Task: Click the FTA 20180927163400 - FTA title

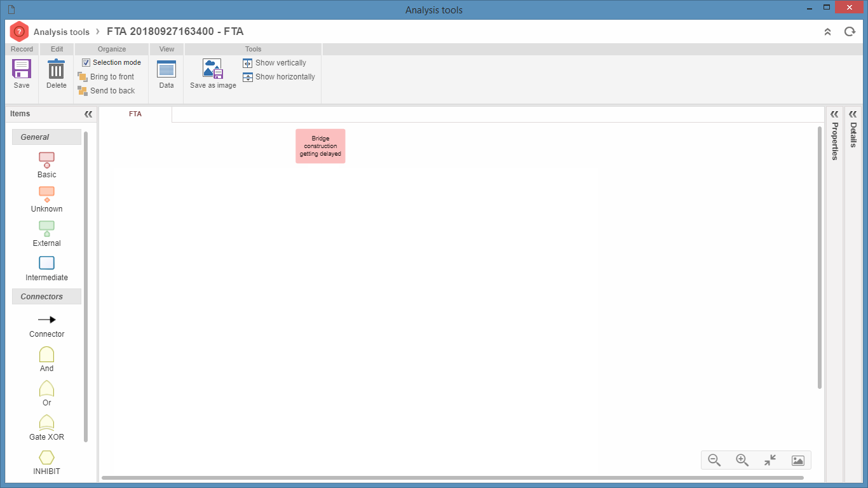Action: coord(175,31)
